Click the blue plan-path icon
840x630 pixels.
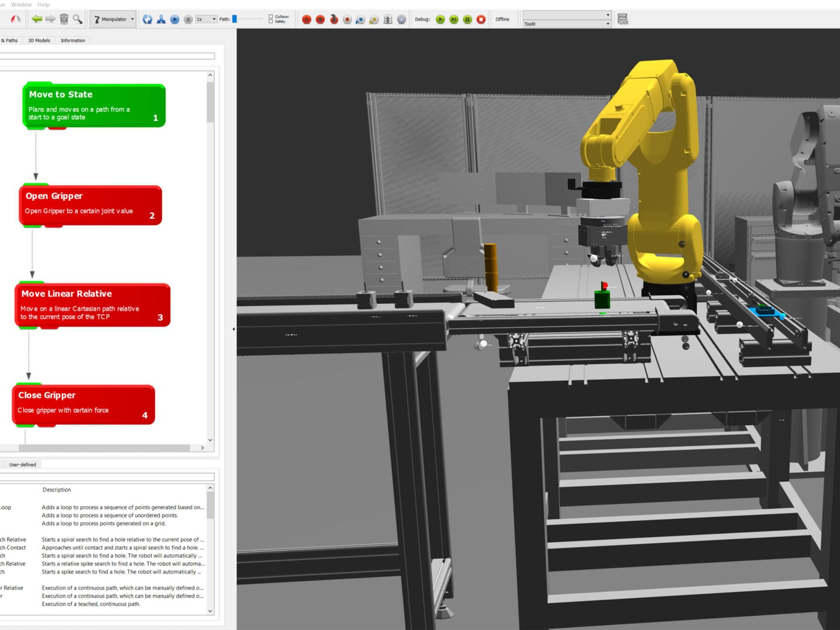161,19
